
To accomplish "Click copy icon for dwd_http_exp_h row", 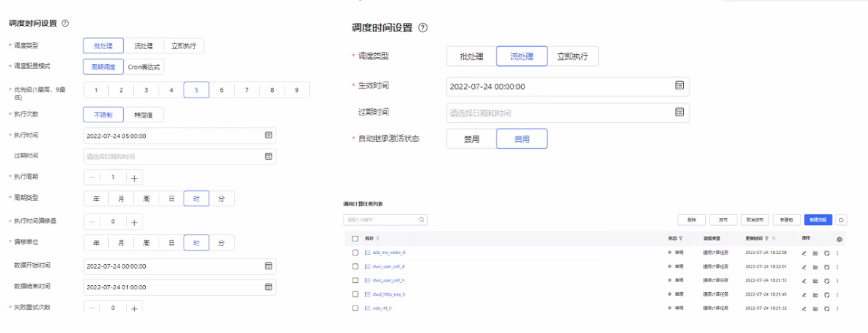I will point(827,295).
